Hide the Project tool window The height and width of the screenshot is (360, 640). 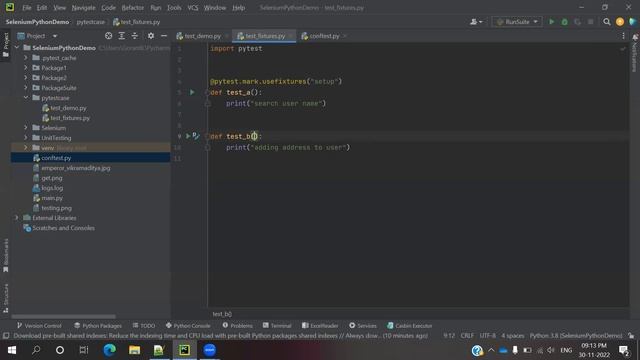[164, 36]
